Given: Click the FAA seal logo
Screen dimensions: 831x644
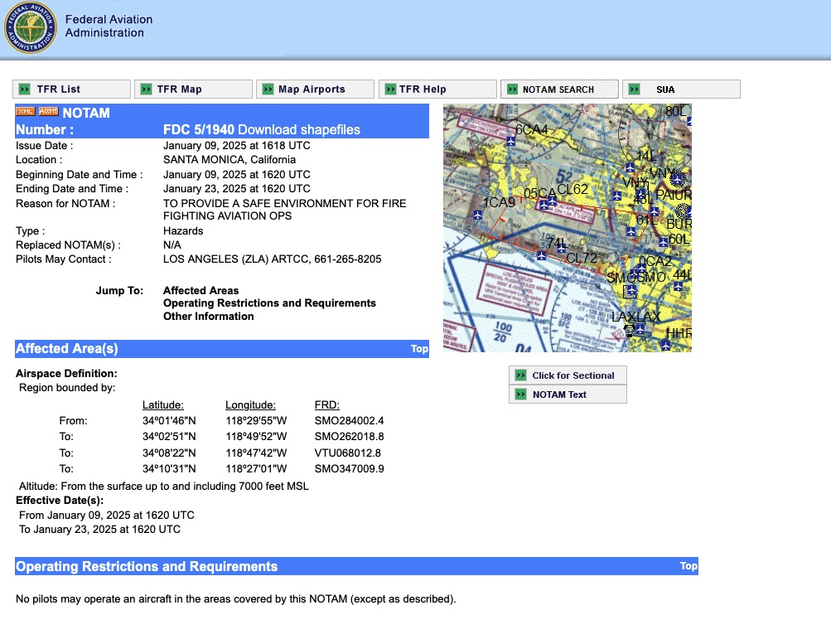Looking at the screenshot, I should tap(31, 27).
